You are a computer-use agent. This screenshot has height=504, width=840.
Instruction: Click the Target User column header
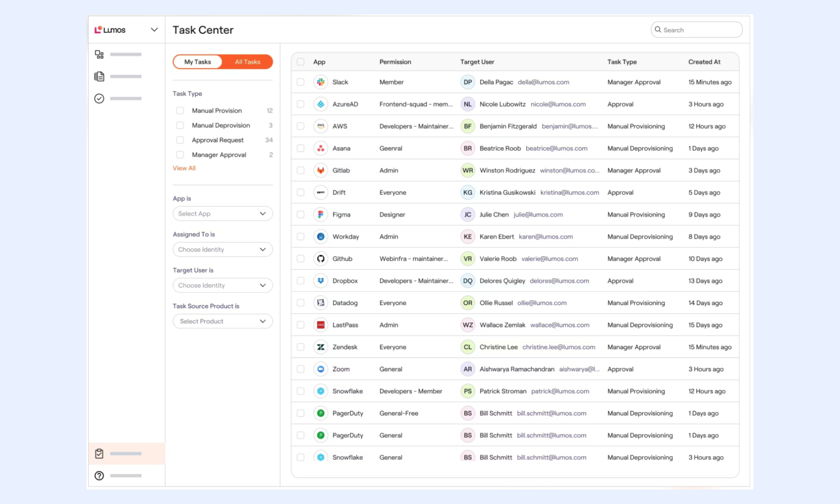pos(477,62)
